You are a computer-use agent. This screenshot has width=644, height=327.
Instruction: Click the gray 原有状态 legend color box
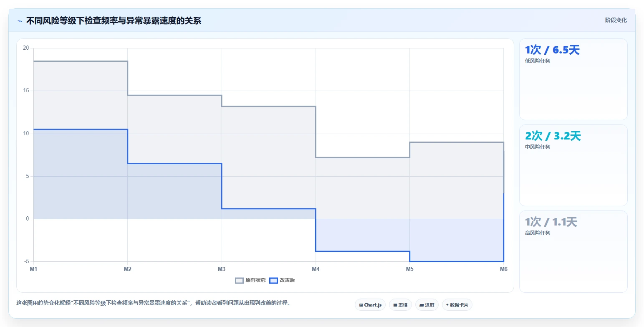[239, 280]
